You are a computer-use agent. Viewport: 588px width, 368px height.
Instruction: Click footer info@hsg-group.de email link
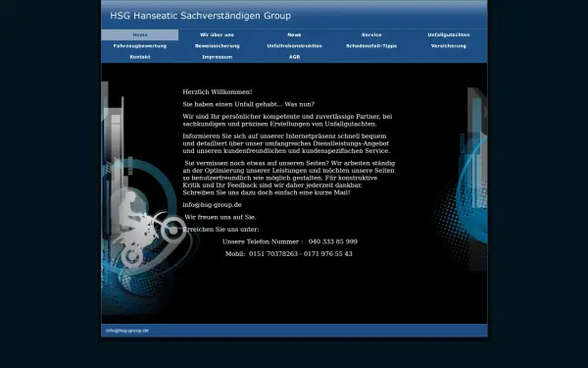pyautogui.click(x=127, y=331)
